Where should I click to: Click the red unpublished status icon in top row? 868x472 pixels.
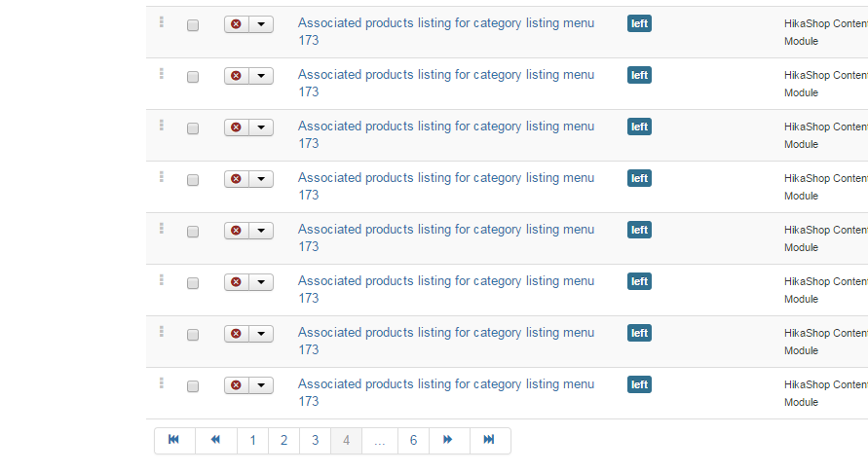coord(236,24)
